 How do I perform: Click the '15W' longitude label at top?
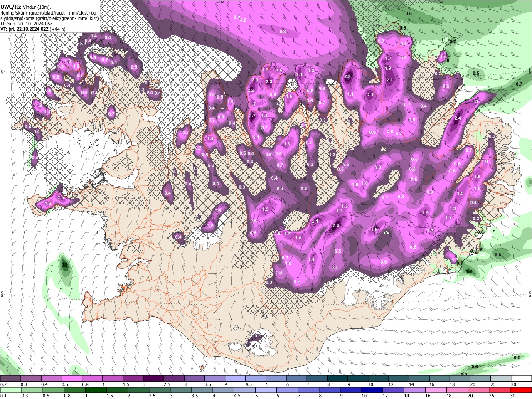click(x=441, y=2)
